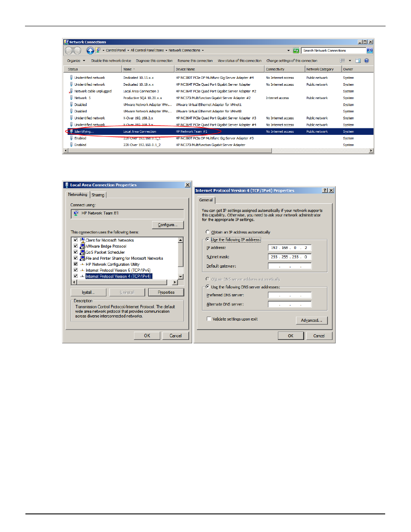
Task: Click the Install button
Action: [x=88, y=292]
